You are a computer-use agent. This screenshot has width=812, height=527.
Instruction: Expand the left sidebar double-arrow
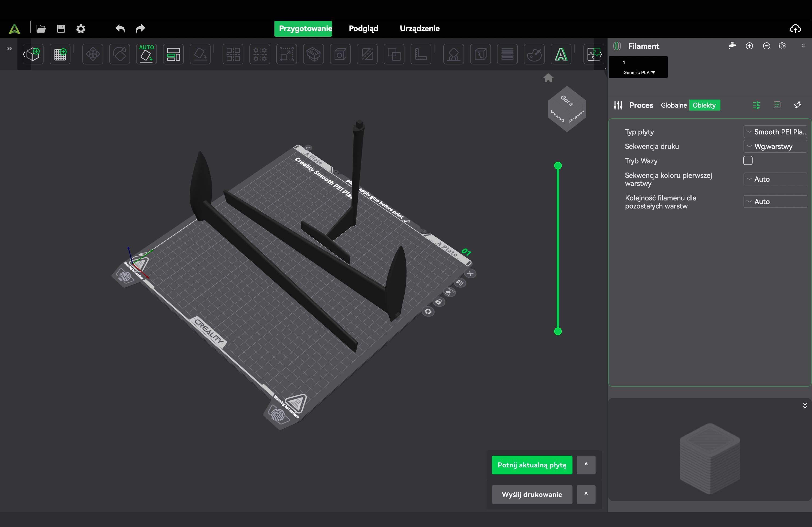pyautogui.click(x=9, y=49)
